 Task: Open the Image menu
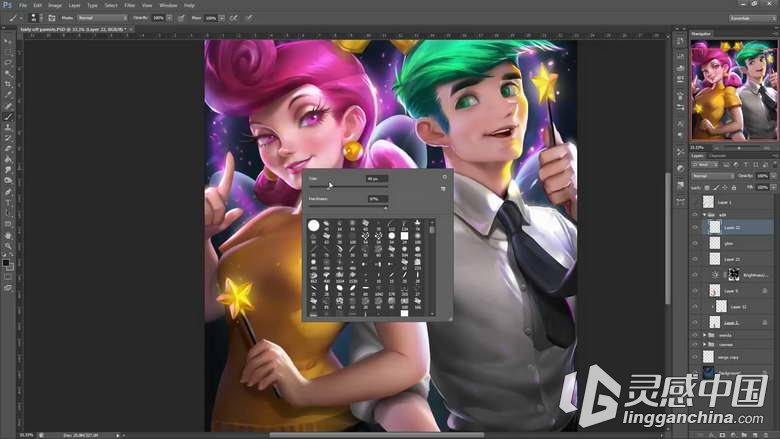tap(55, 5)
